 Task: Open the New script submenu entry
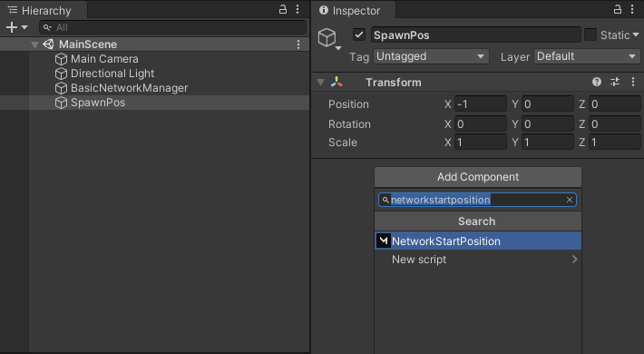[x=478, y=260]
